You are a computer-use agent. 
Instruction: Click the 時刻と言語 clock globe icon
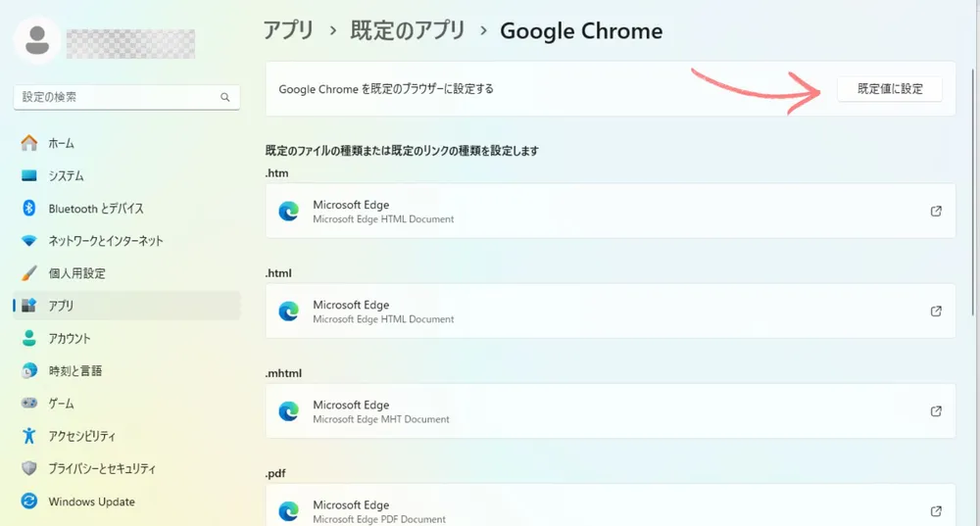click(28, 370)
